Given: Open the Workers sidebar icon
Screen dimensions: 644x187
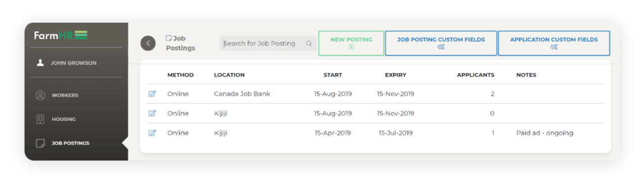Looking at the screenshot, I should (x=40, y=95).
